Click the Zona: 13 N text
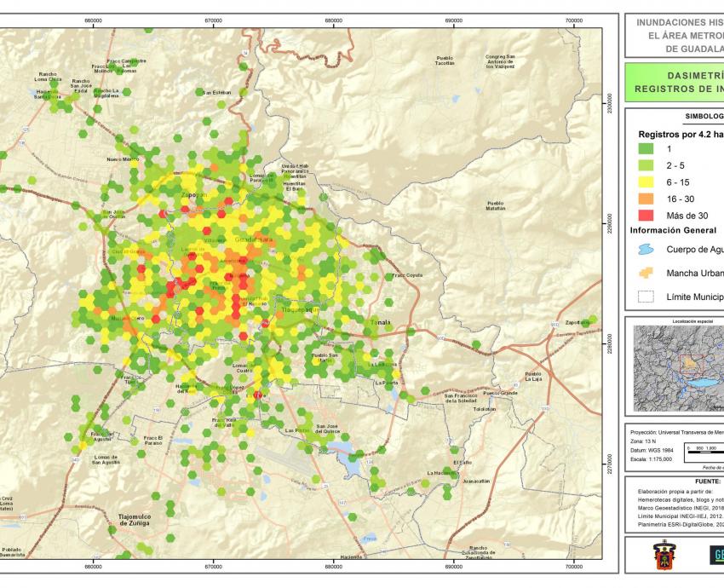 [643, 441]
